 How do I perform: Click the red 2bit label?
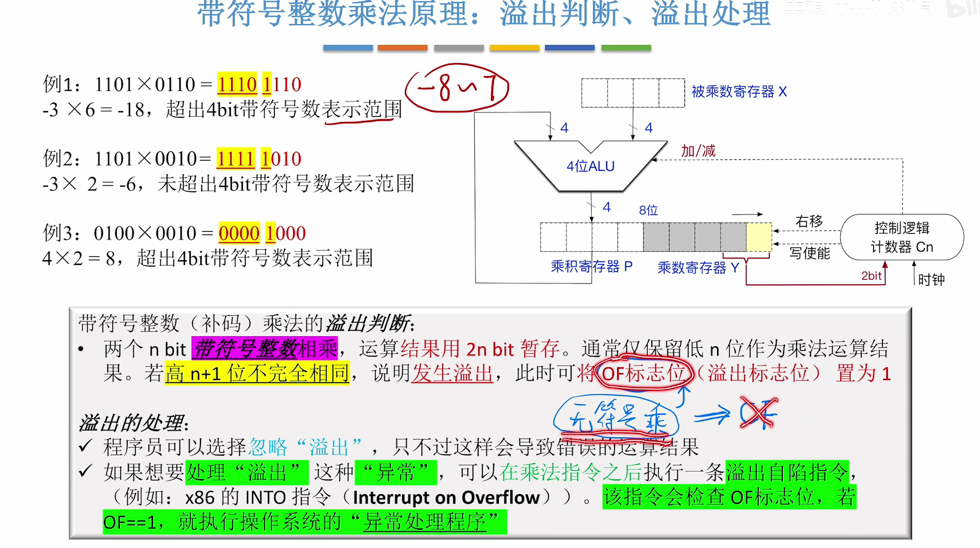pos(871,276)
